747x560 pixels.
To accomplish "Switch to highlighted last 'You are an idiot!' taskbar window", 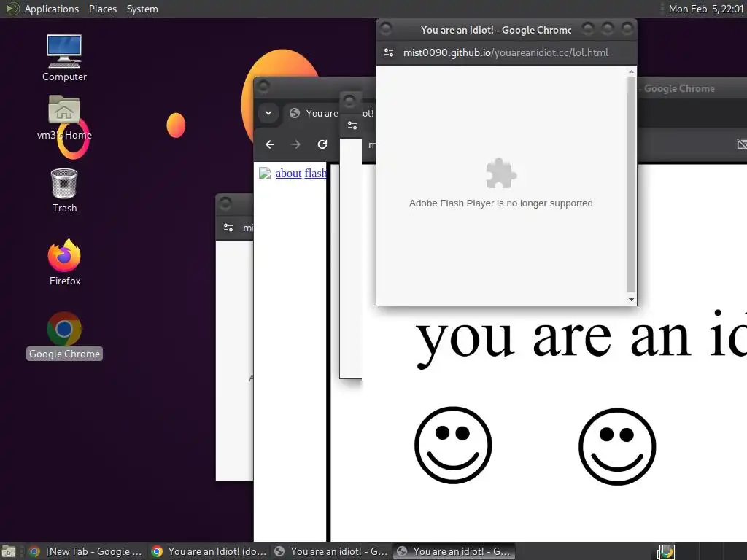I will [454, 551].
